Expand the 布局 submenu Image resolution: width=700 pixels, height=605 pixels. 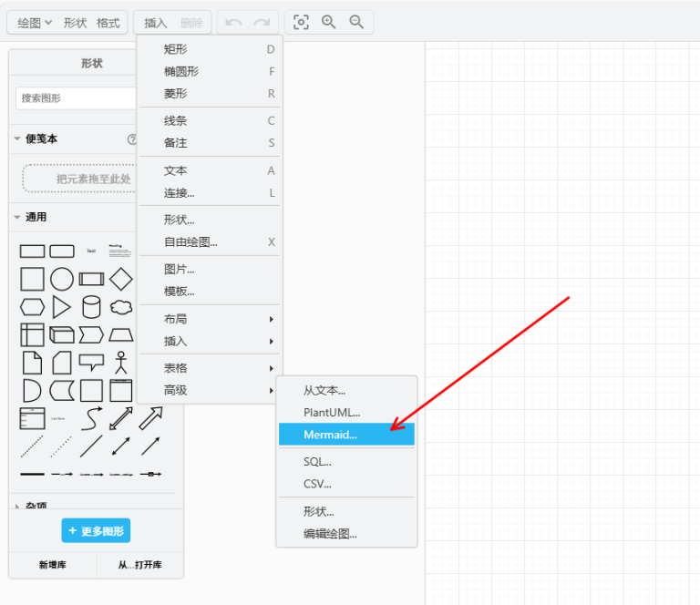coord(210,319)
